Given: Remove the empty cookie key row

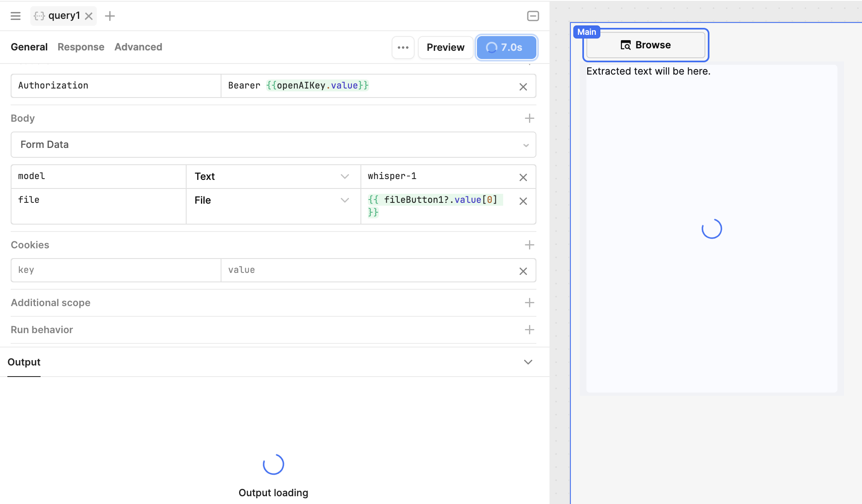Looking at the screenshot, I should pos(523,271).
